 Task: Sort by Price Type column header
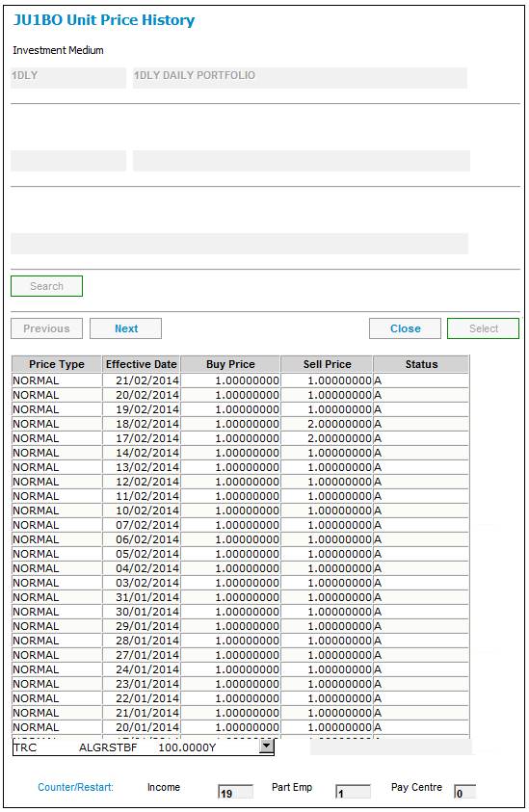coord(57,364)
